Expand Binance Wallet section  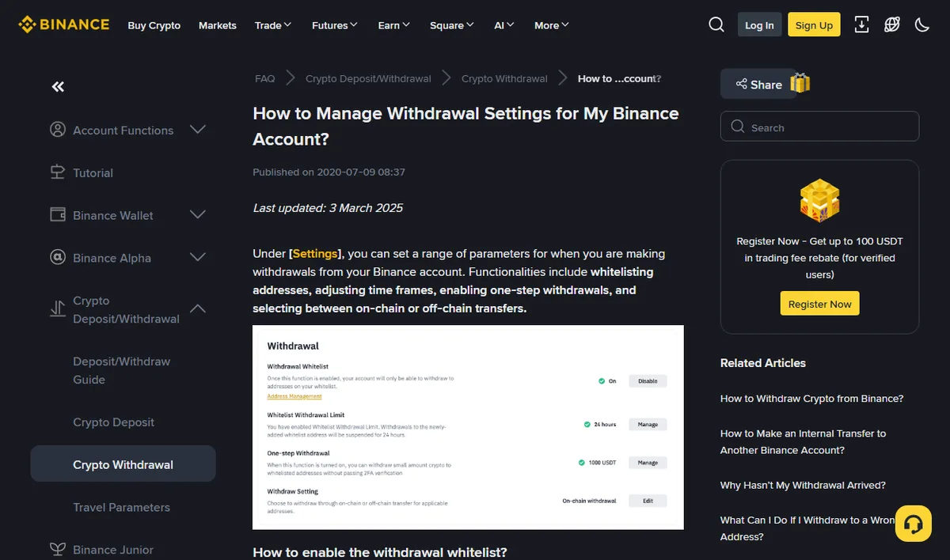point(198,215)
